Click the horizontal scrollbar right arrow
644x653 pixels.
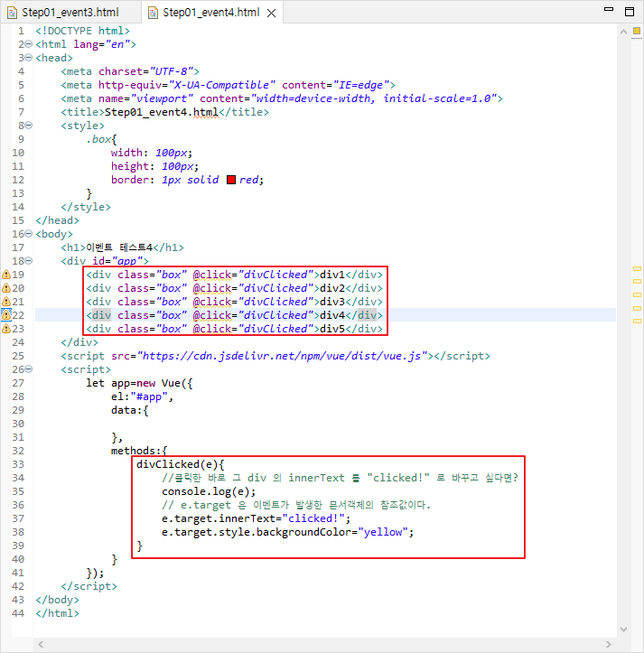pyautogui.click(x=609, y=644)
